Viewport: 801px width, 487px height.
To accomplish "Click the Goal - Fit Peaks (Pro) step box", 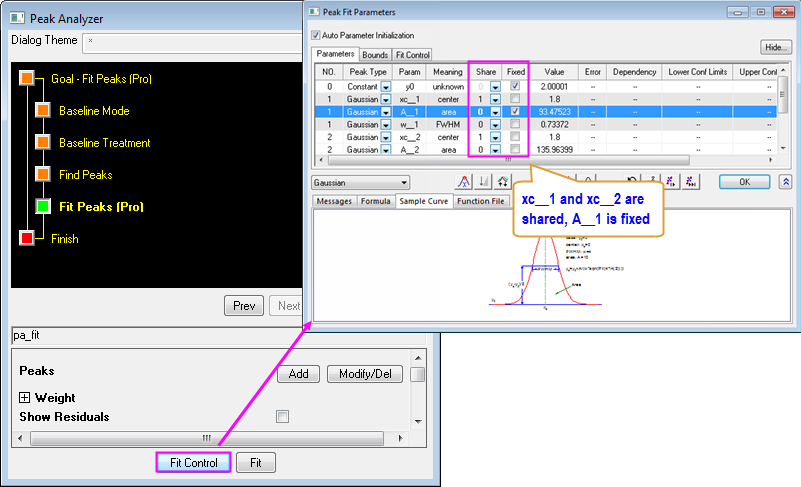I will point(26,78).
